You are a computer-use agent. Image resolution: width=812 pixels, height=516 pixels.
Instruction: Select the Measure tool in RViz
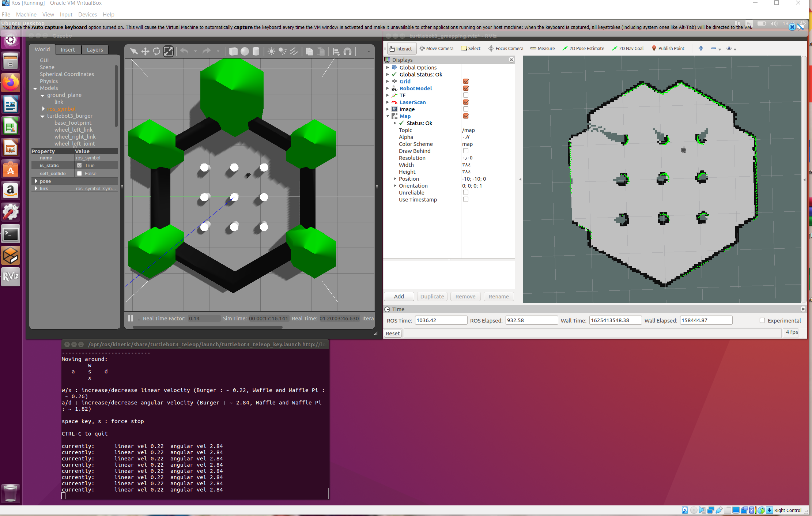pyautogui.click(x=543, y=48)
